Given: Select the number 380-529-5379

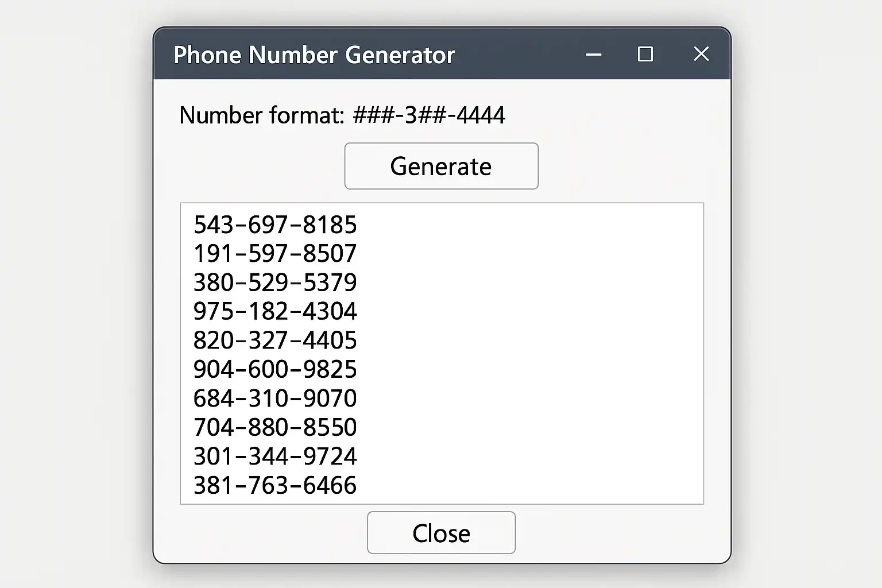Looking at the screenshot, I should point(275,283).
